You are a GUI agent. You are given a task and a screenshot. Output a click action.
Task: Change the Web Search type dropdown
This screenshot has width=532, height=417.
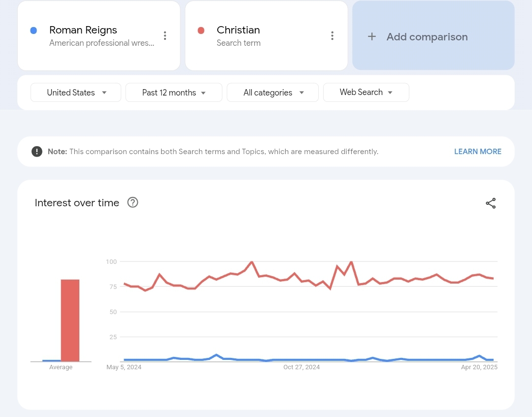point(366,92)
